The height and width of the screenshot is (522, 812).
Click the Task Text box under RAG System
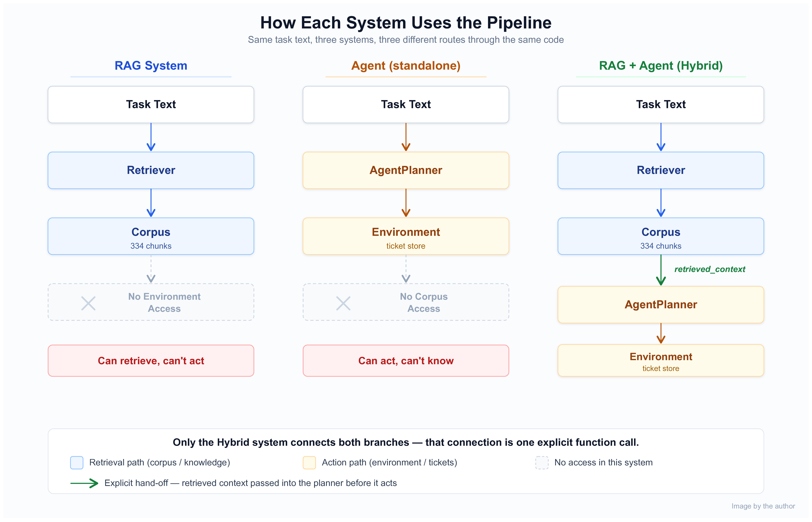[x=151, y=104]
